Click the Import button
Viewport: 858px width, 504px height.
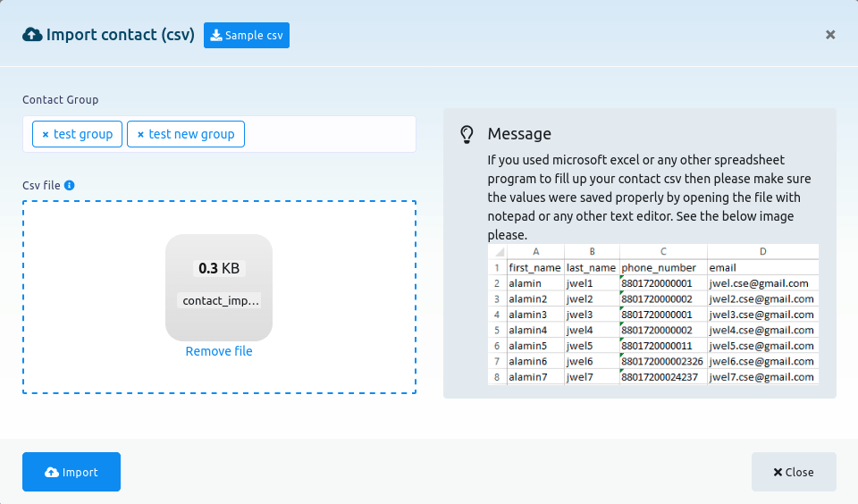pyautogui.click(x=71, y=472)
